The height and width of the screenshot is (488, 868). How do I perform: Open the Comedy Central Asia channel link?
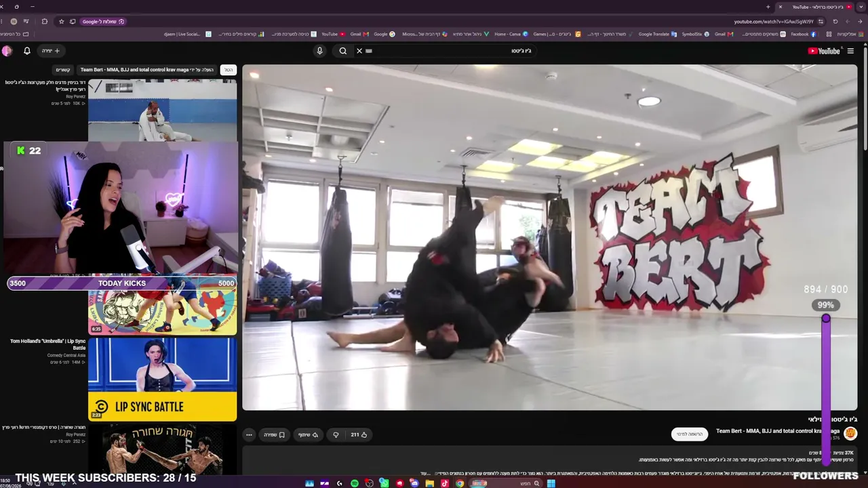(x=66, y=355)
